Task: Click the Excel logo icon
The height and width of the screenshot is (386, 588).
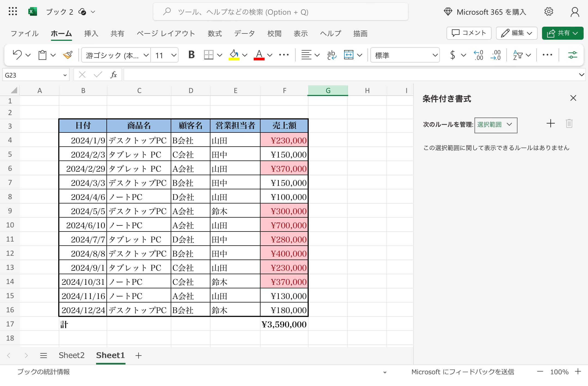Action: 33,11
